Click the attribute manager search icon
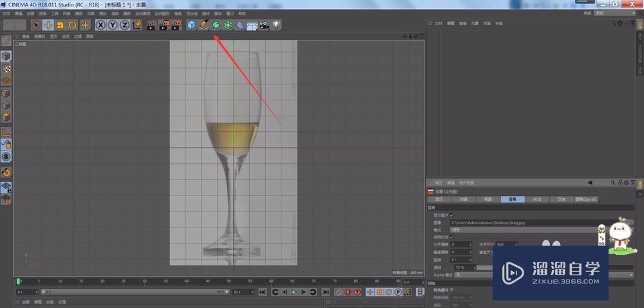 pyautogui.click(x=613, y=183)
